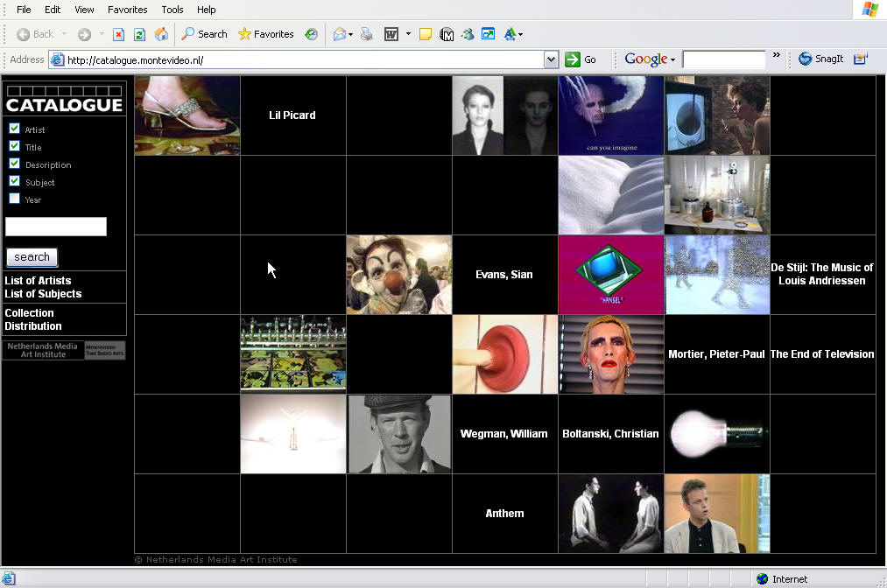The image size is (887, 588).
Task: Expand the Back button history arrow
Action: pyautogui.click(x=63, y=34)
